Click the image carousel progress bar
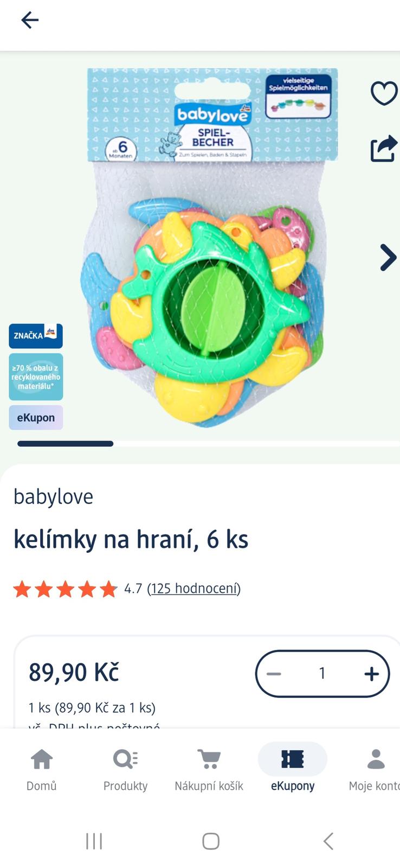The width and height of the screenshot is (400, 868). [209, 444]
